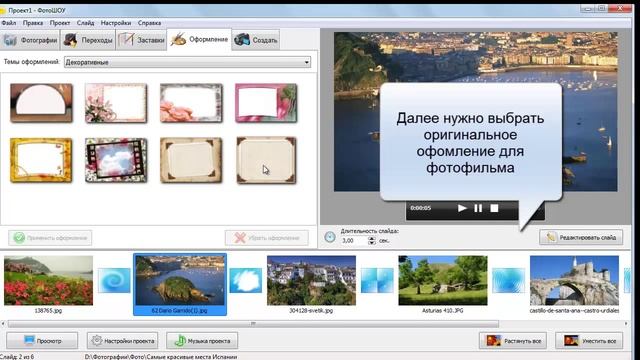Open the Фотографии tab
This screenshot has height=360, width=640.
(x=30, y=40)
